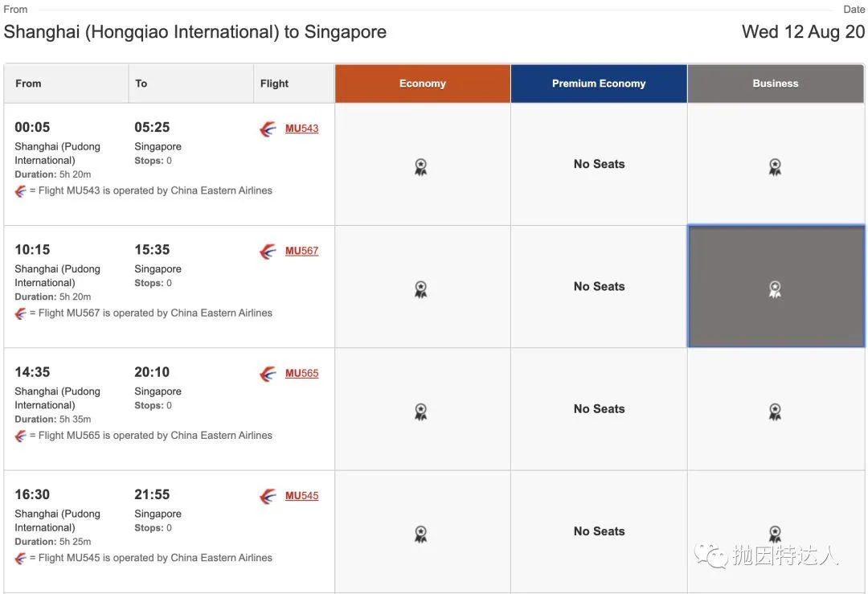The height and width of the screenshot is (594, 868).
Task: Select the Business column header
Action: pyautogui.click(x=775, y=82)
